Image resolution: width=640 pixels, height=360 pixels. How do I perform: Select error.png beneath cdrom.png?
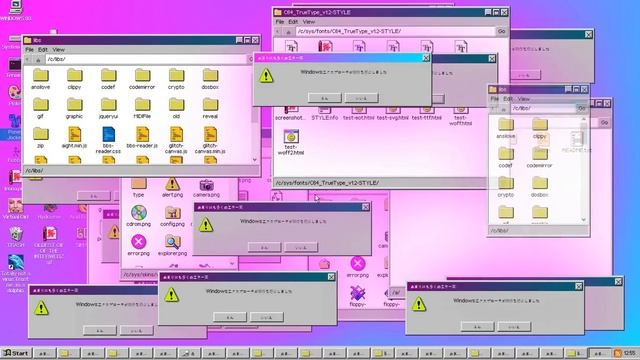138,246
